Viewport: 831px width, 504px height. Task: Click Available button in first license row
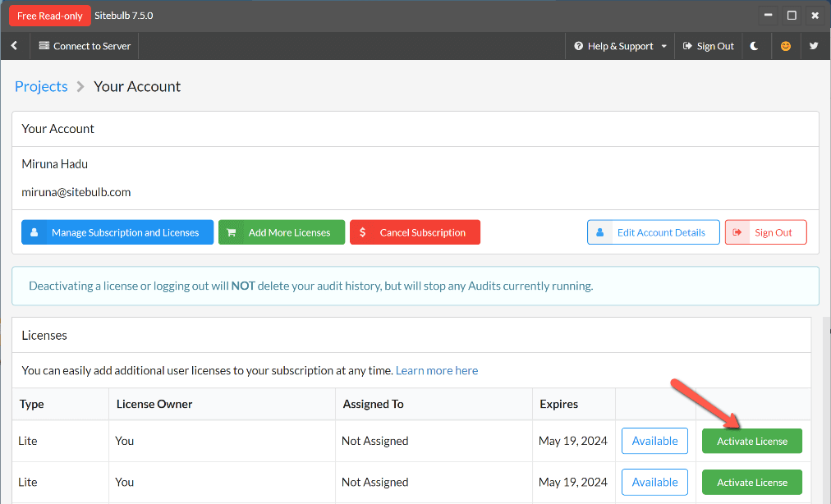[654, 441]
